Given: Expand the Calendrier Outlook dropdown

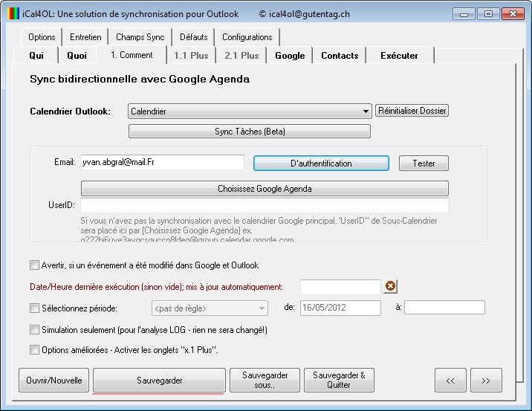Looking at the screenshot, I should coord(366,111).
